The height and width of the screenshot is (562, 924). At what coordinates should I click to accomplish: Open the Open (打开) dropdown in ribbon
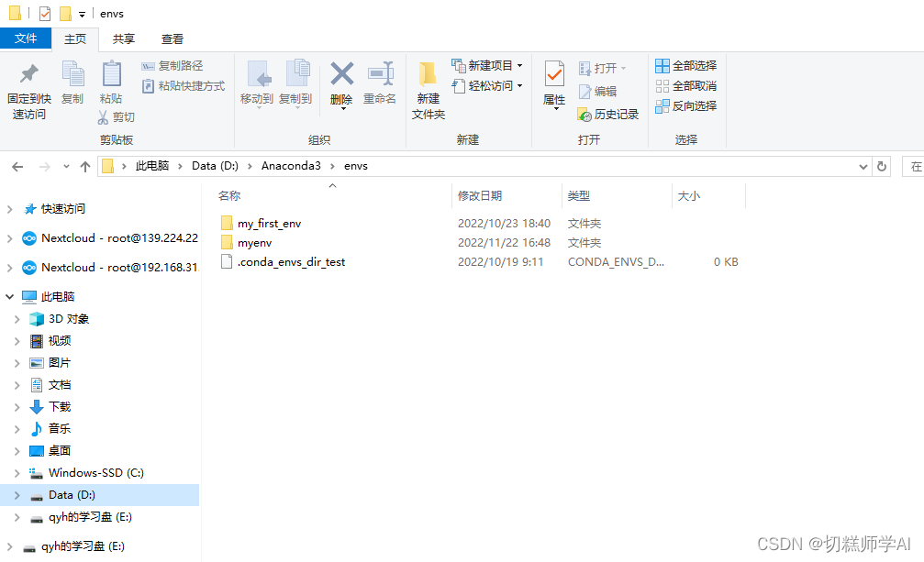pos(623,68)
